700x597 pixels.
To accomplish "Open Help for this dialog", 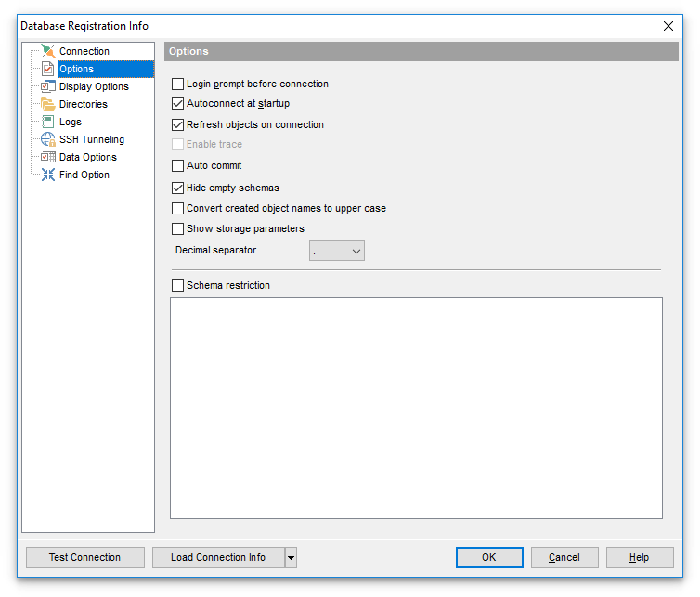I will coord(640,558).
